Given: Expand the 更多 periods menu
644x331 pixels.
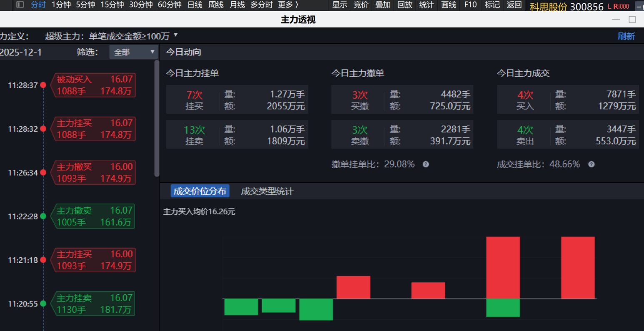Looking at the screenshot, I should pyautogui.click(x=288, y=5).
